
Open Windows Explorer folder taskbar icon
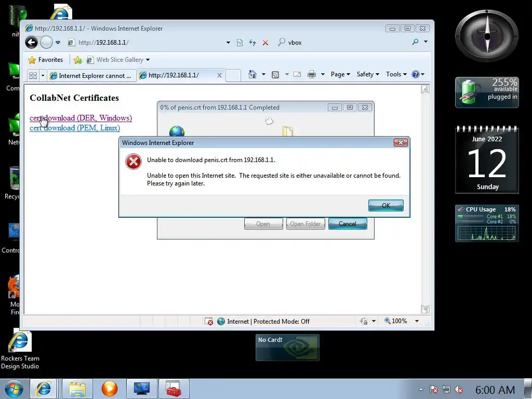[77, 389]
